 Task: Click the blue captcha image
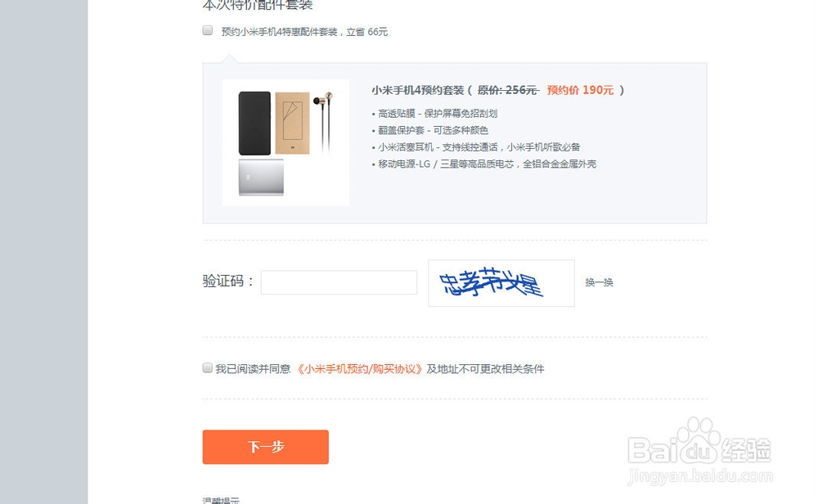click(x=501, y=283)
